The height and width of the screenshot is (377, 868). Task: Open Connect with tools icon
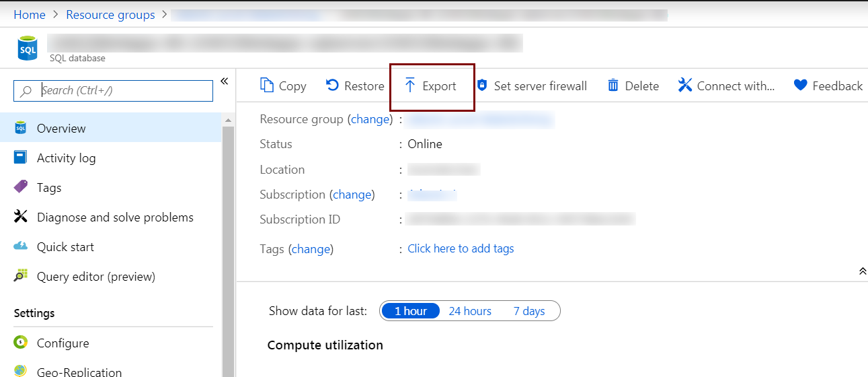coord(685,85)
